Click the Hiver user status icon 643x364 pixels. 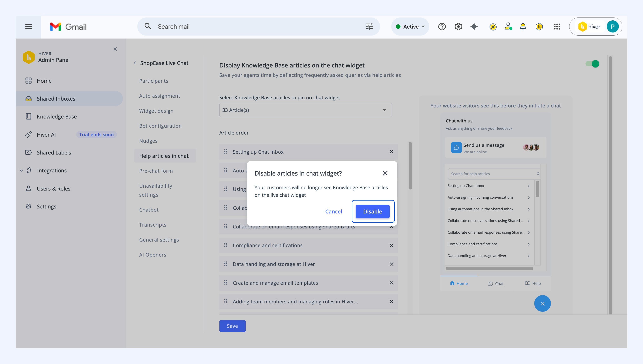[508, 26]
